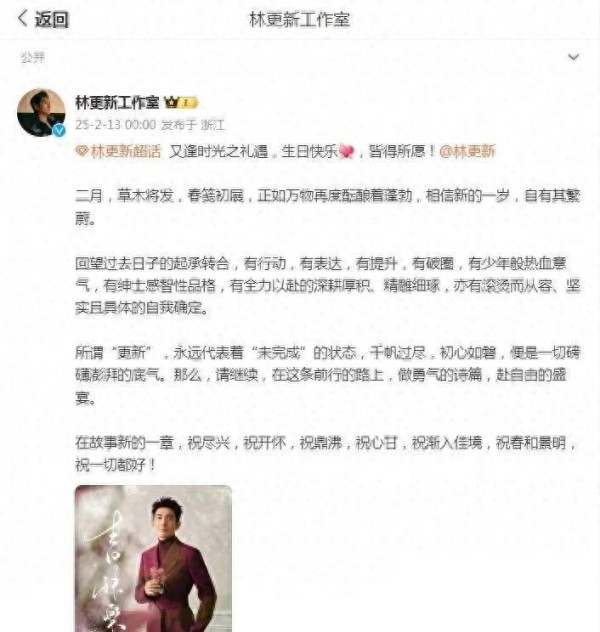Tap the 公开 visibility label
The image size is (600, 632).
[x=33, y=58]
